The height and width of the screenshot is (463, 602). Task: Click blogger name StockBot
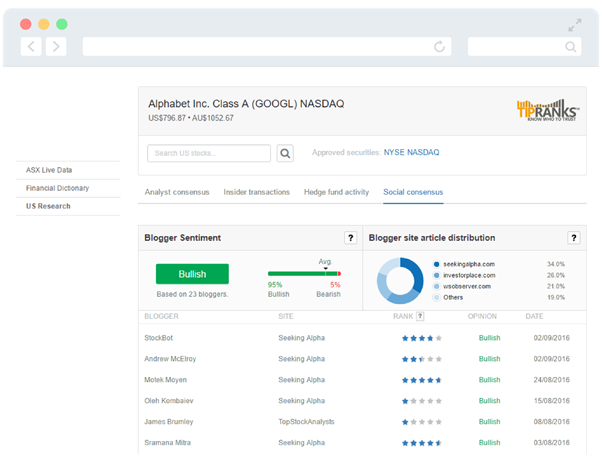[x=159, y=338]
